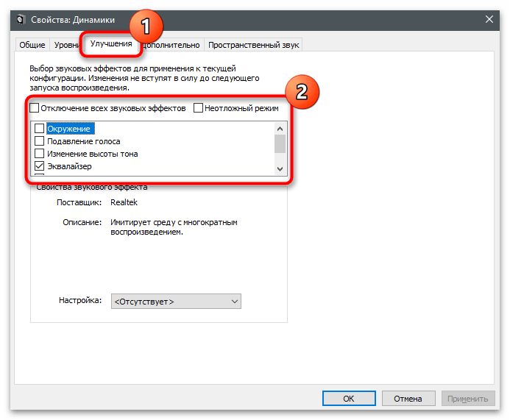Viewport: 510px width, 420px height.
Task: Switch to the Общие tab
Action: 32,45
